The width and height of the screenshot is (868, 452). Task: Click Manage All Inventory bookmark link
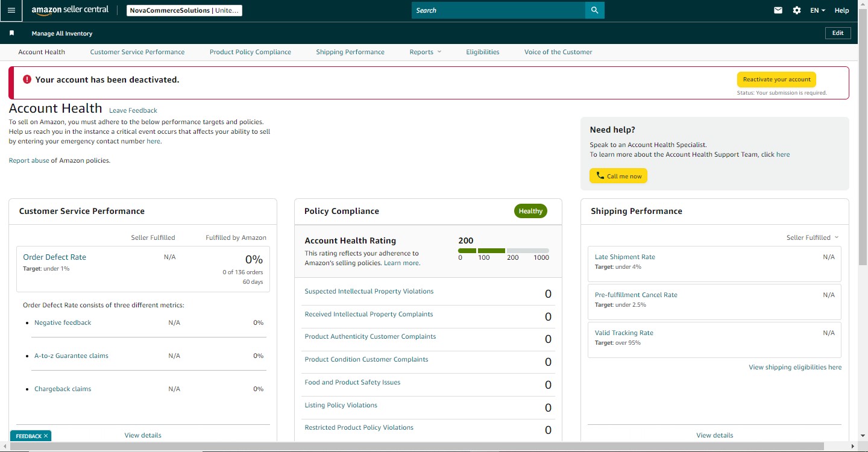(x=62, y=33)
